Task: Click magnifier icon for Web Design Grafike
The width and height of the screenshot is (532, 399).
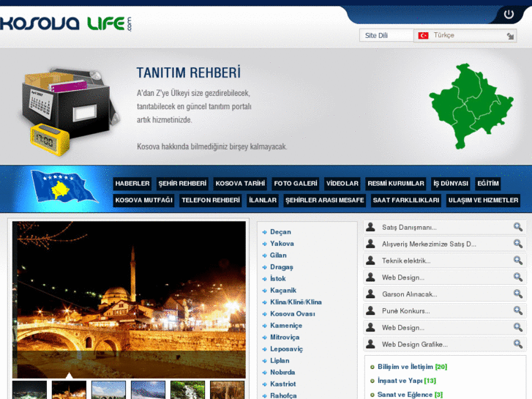Action: click(518, 344)
